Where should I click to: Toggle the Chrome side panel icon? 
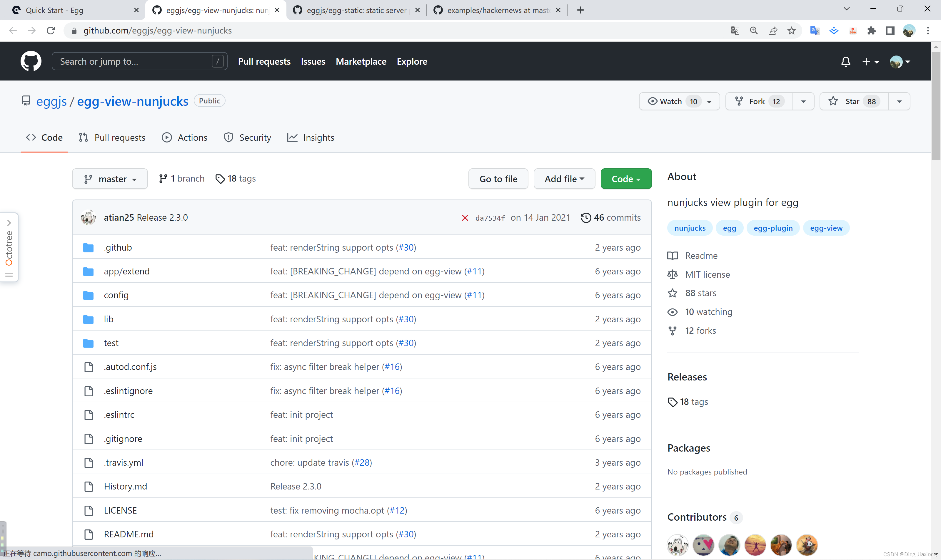point(890,31)
